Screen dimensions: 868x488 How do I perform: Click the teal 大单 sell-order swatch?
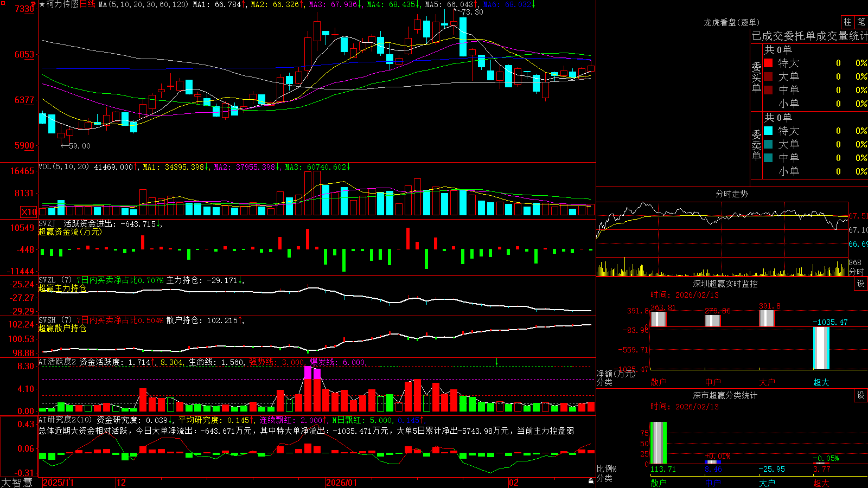click(x=768, y=144)
